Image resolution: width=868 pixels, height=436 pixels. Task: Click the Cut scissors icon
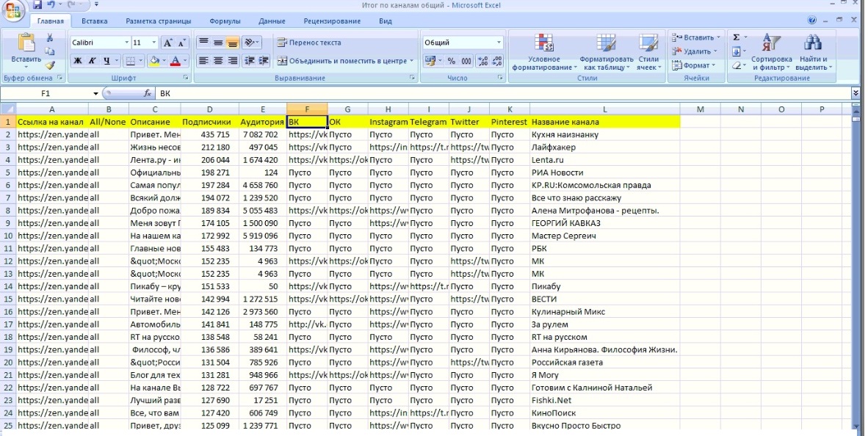click(50, 37)
